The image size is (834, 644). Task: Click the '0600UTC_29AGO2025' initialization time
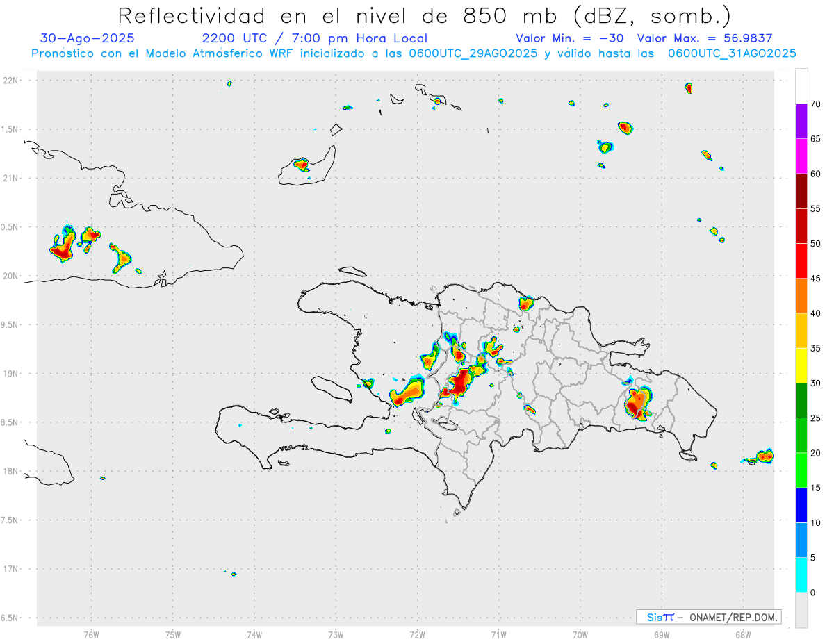(x=474, y=53)
